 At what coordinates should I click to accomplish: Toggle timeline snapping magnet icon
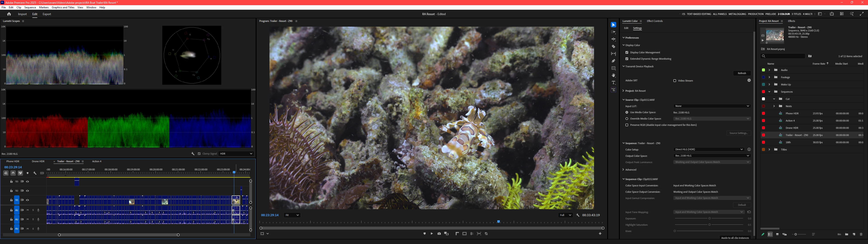13,173
